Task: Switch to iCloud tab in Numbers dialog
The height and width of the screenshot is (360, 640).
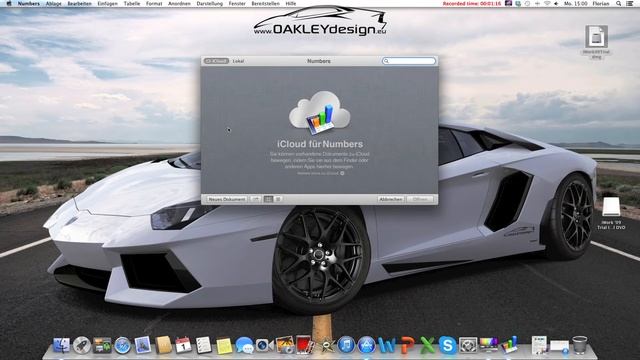Action: tap(216, 61)
